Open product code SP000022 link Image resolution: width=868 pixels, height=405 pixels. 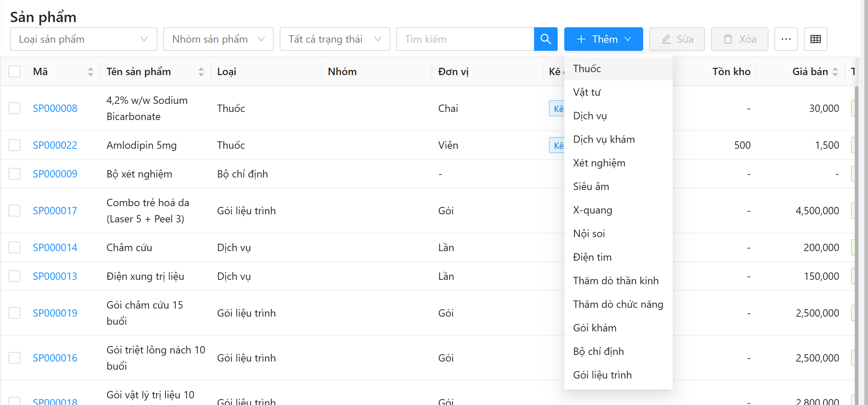[x=55, y=145]
